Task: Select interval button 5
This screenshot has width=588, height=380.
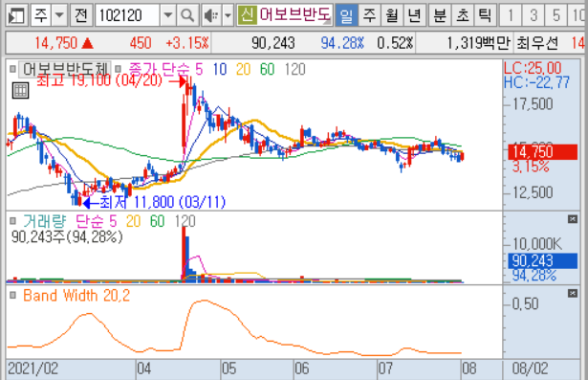Action: 556,15
